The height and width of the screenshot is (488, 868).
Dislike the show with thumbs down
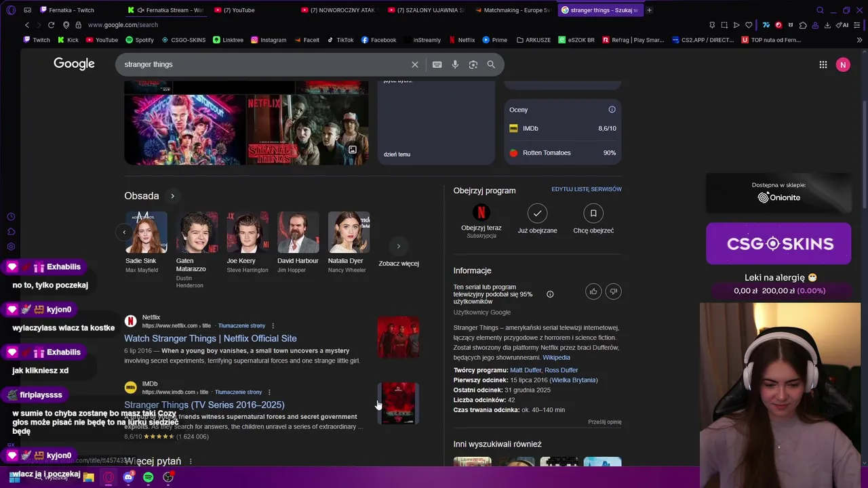coord(613,291)
